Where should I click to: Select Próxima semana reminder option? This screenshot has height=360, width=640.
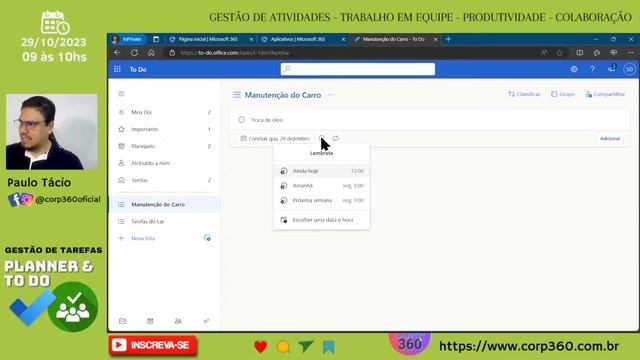tap(322, 200)
